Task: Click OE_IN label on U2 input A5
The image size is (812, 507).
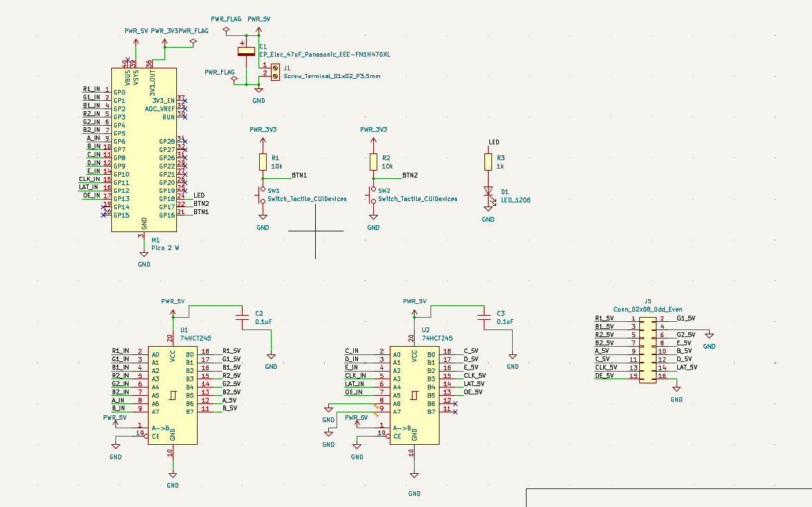Action: pyautogui.click(x=354, y=392)
